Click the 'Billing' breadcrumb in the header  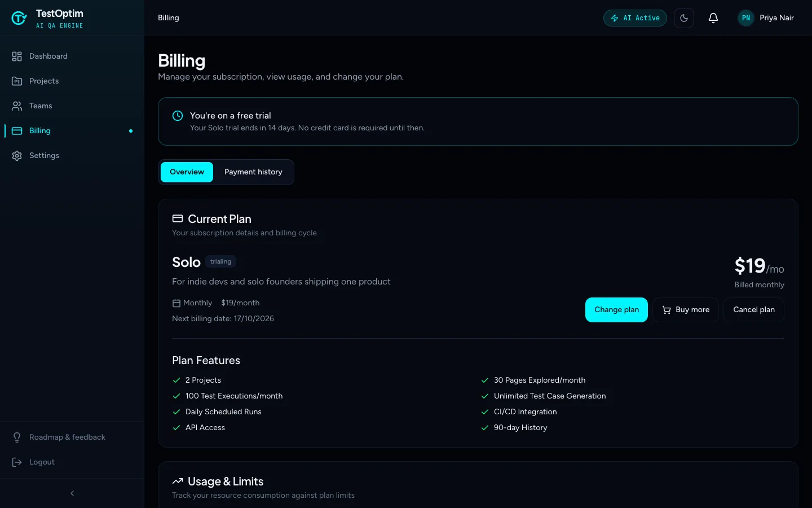click(168, 18)
